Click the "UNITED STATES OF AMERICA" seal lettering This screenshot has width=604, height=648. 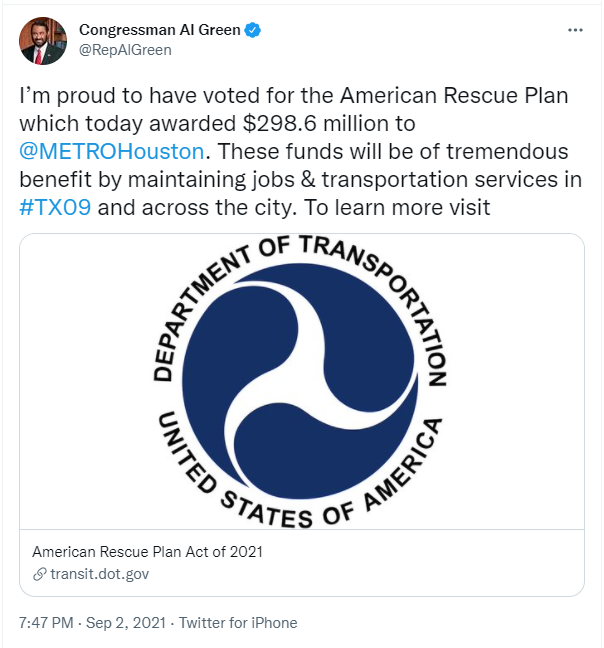(x=300, y=507)
